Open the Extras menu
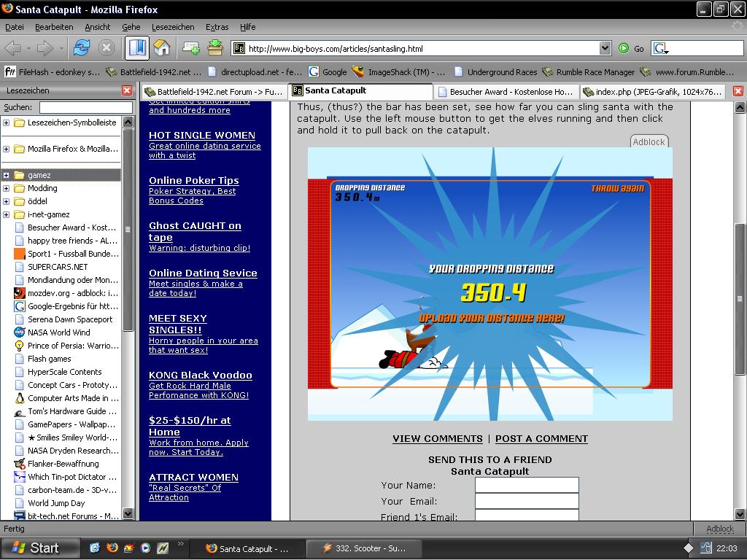The width and height of the screenshot is (747, 560). click(x=217, y=27)
